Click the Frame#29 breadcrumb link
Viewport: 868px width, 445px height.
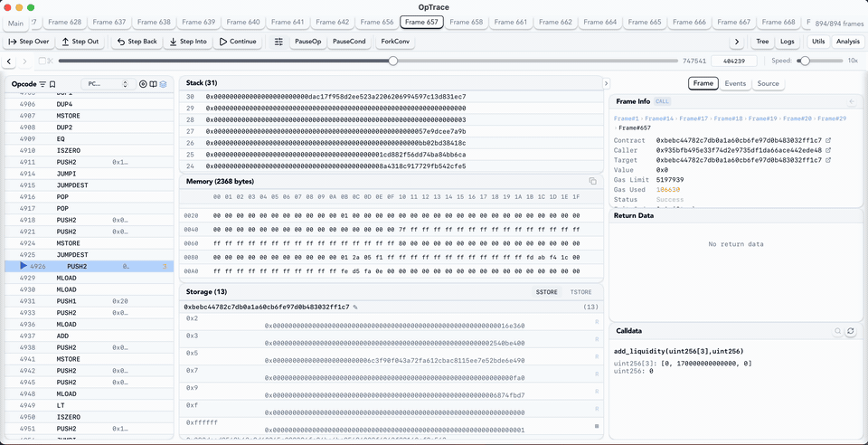832,118
